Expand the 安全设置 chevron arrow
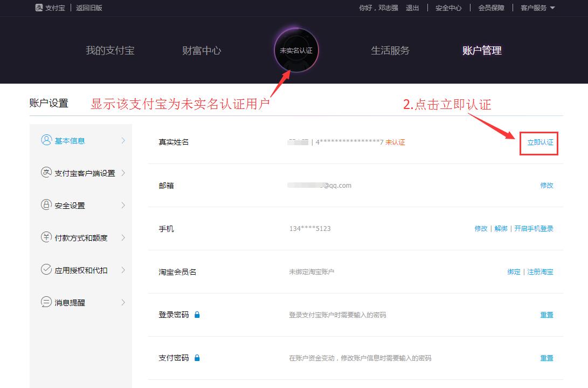 click(123, 205)
